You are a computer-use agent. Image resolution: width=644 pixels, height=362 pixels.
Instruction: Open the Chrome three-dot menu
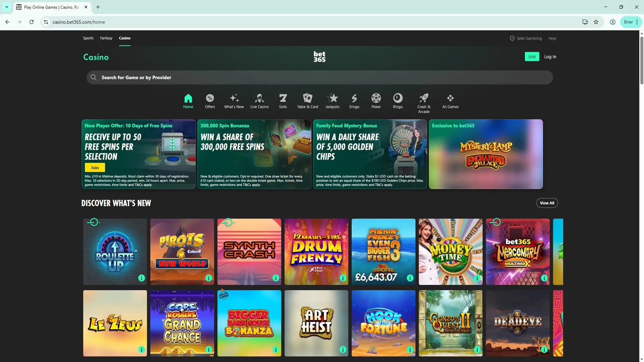[x=637, y=22]
